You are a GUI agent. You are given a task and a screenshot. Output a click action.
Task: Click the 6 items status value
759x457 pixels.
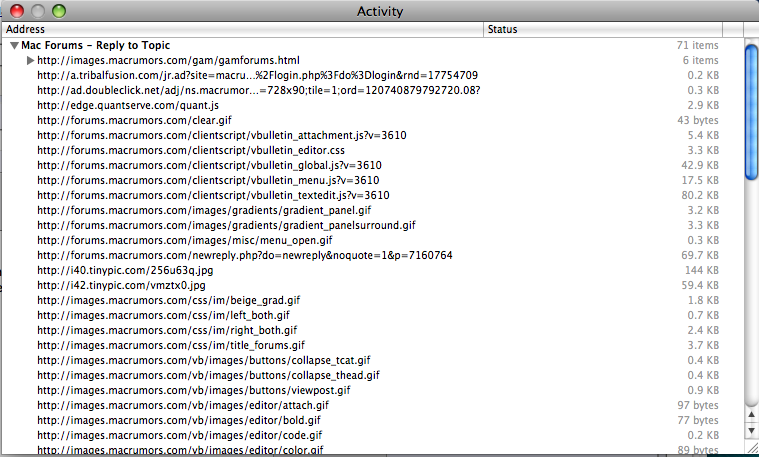click(700, 61)
